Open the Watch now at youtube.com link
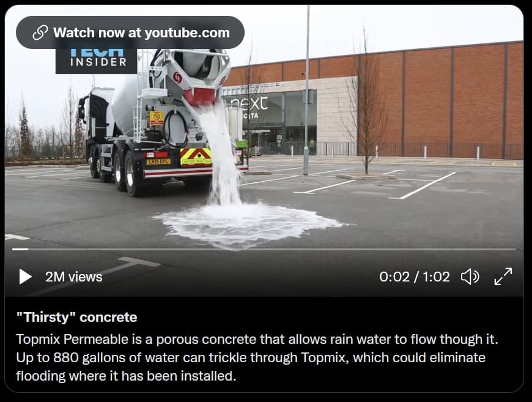 tap(130, 32)
